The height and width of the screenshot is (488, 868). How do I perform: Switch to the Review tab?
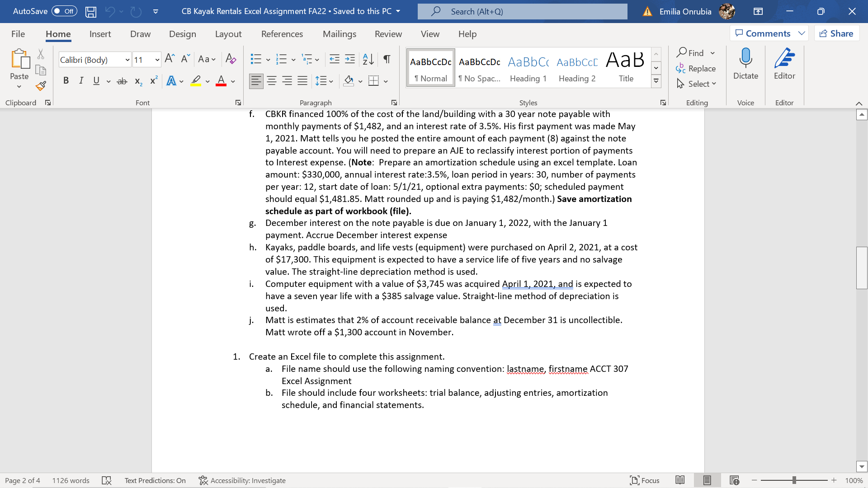[x=388, y=34]
